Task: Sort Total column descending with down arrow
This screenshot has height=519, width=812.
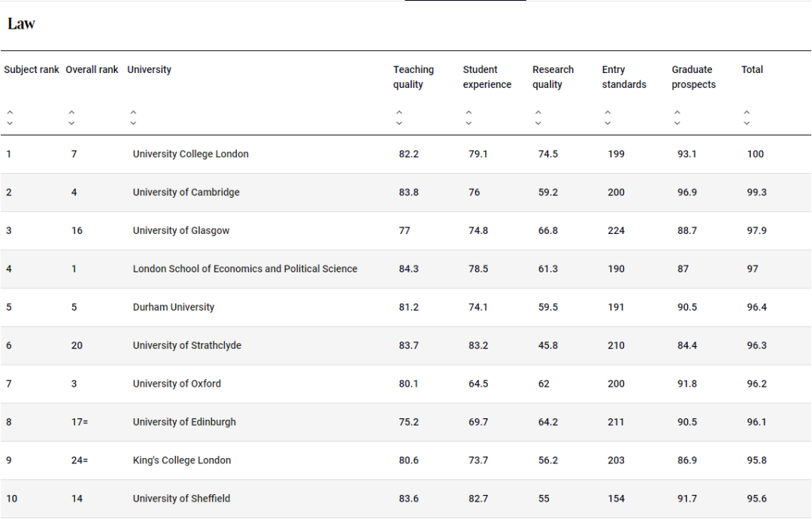Action: pos(747,123)
